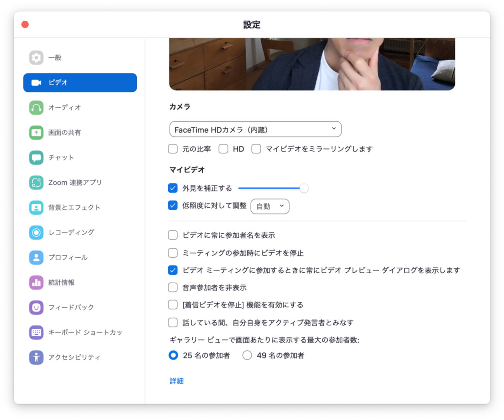
Task: Enable the HD checkbox
Action: pyautogui.click(x=223, y=149)
